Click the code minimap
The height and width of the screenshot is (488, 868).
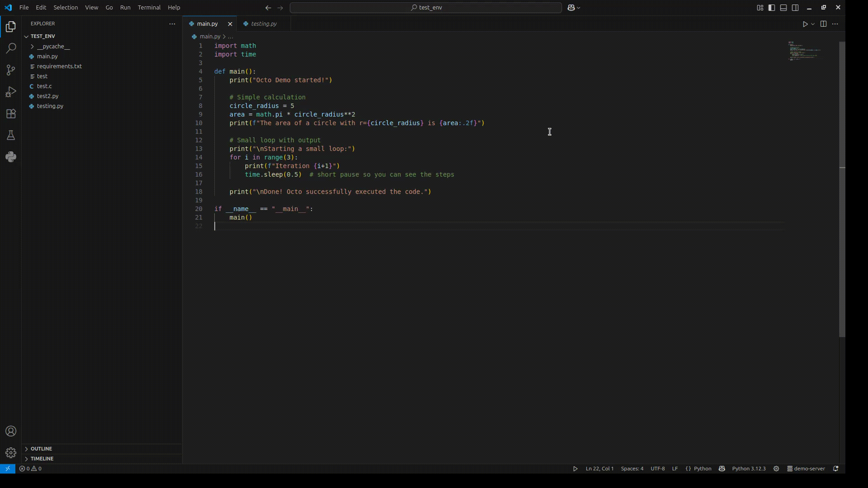coord(805,51)
